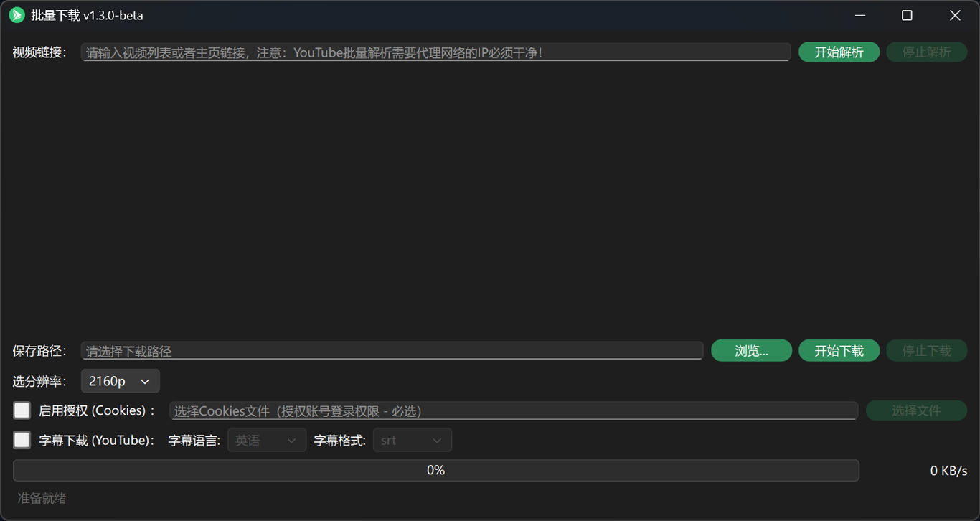
Task: Click the 选择文件 file selection button
Action: coord(916,410)
